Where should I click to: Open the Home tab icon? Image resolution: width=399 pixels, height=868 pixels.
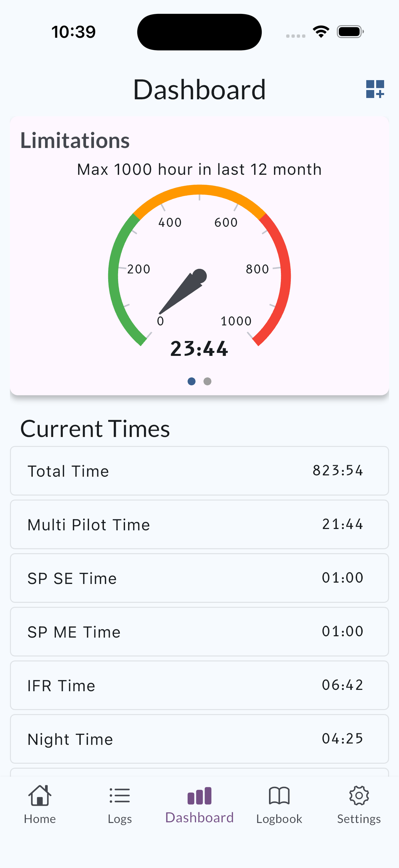pyautogui.click(x=40, y=796)
